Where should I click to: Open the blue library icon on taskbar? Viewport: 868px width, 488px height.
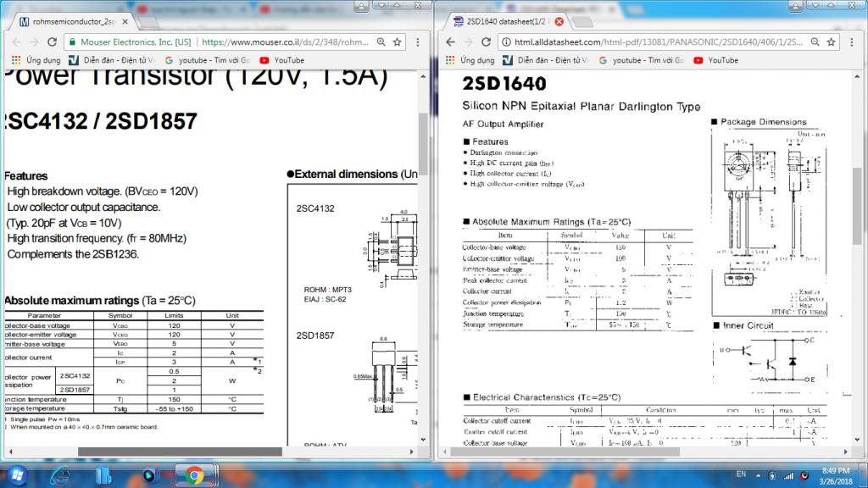pyautogui.click(x=103, y=475)
